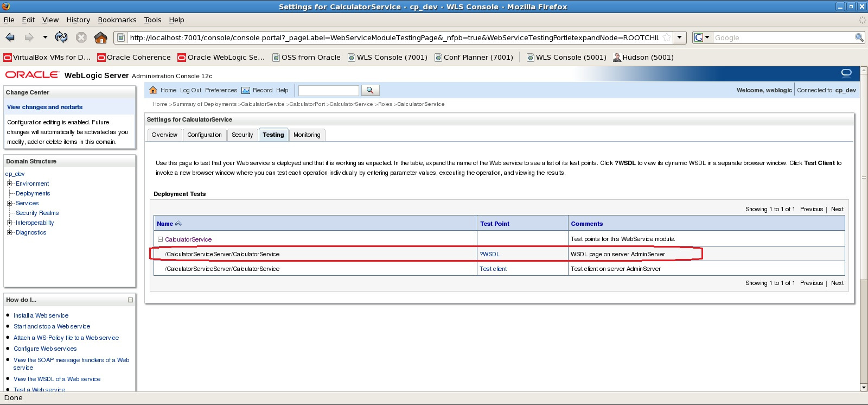Open the URL history dropdown arrow

pyautogui.click(x=680, y=37)
